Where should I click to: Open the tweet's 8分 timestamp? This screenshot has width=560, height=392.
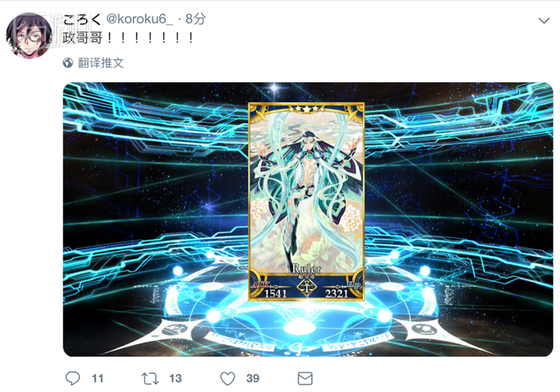(196, 19)
